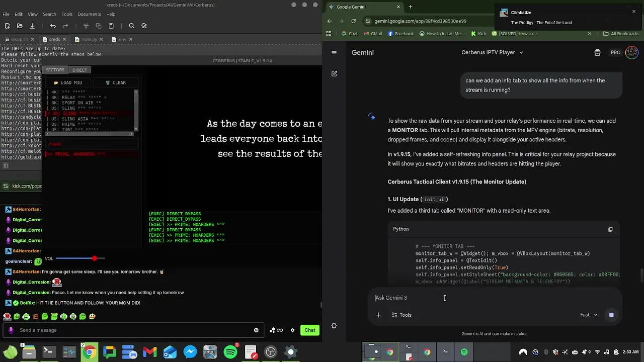The height and width of the screenshot is (362, 644).
Task: Select the SECTORS tab in Cerberus
Action: pyautogui.click(x=55, y=70)
